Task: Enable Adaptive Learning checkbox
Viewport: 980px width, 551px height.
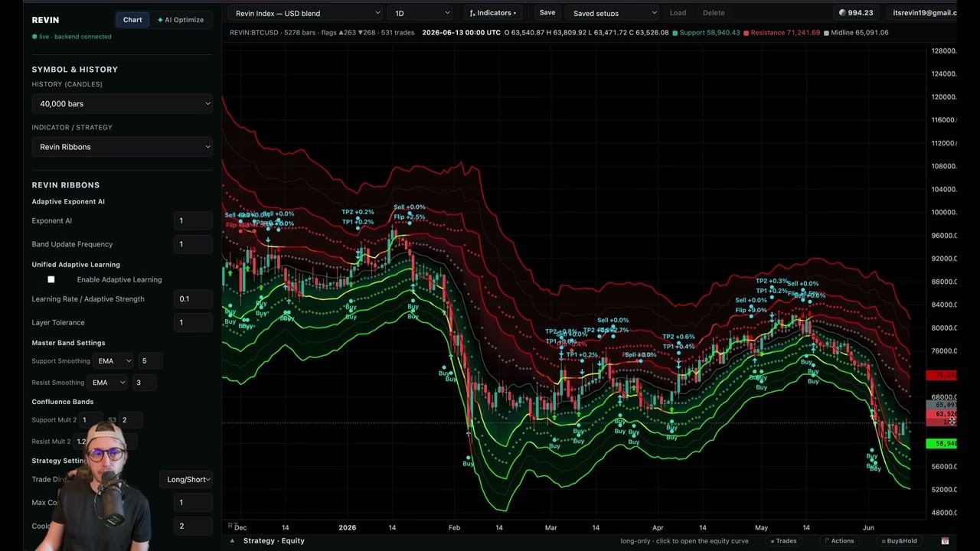Action: 51,279
